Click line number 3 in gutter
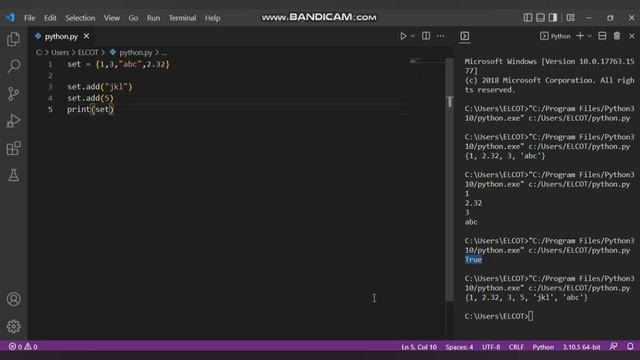This screenshot has height=360, width=640. click(x=50, y=87)
